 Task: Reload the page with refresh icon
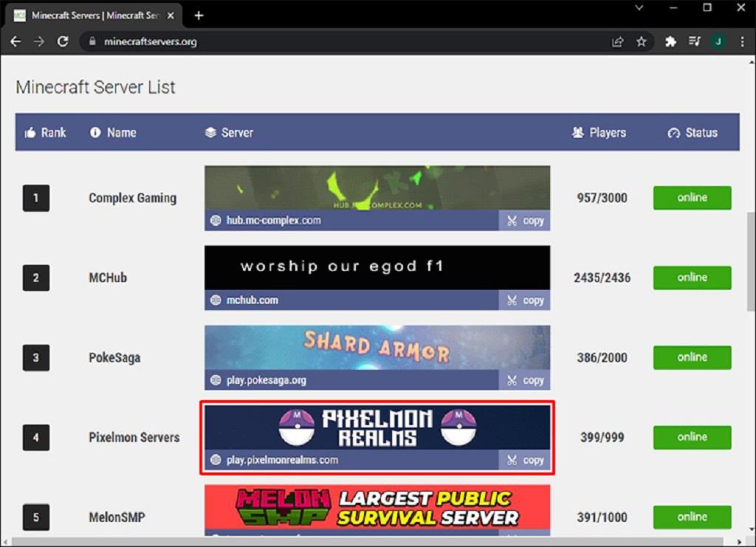pyautogui.click(x=63, y=41)
